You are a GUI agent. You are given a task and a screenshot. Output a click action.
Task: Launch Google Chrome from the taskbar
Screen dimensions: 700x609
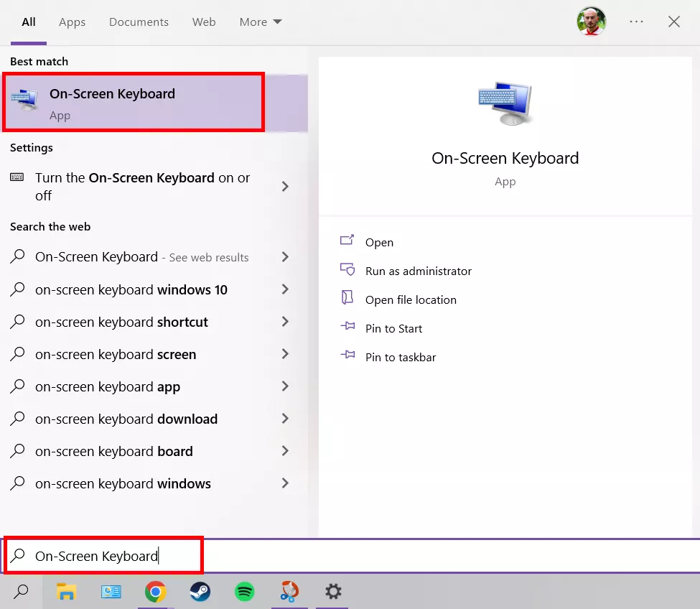pos(155,592)
